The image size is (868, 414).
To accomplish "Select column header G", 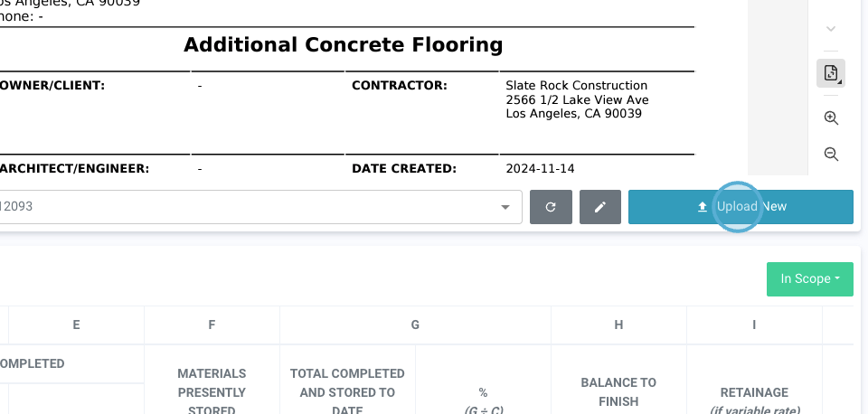I will pyautogui.click(x=415, y=325).
